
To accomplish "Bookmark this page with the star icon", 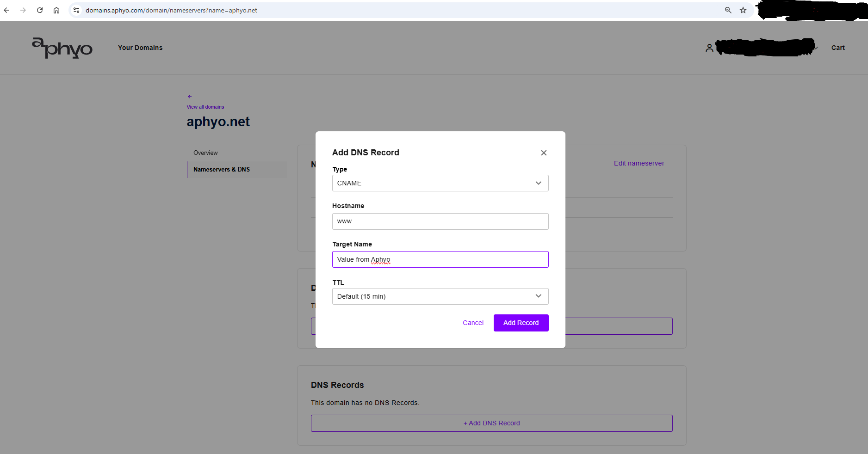I will click(x=743, y=10).
